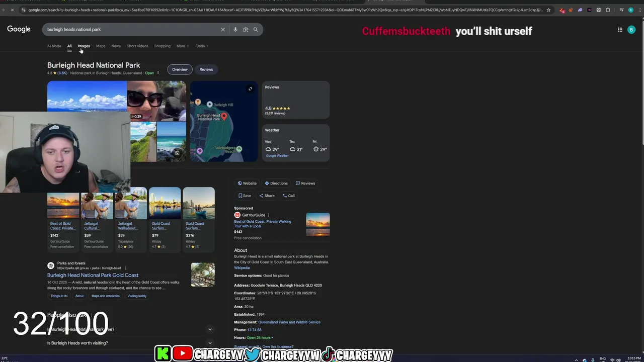Open the Maps and resources sitelink
Screen dimensions: 644x362
point(106,296)
